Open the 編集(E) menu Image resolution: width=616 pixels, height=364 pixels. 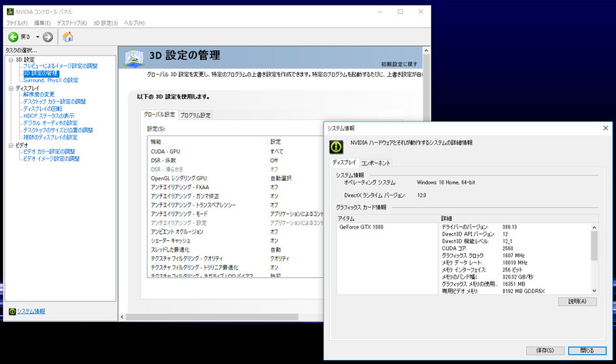pyautogui.click(x=42, y=23)
